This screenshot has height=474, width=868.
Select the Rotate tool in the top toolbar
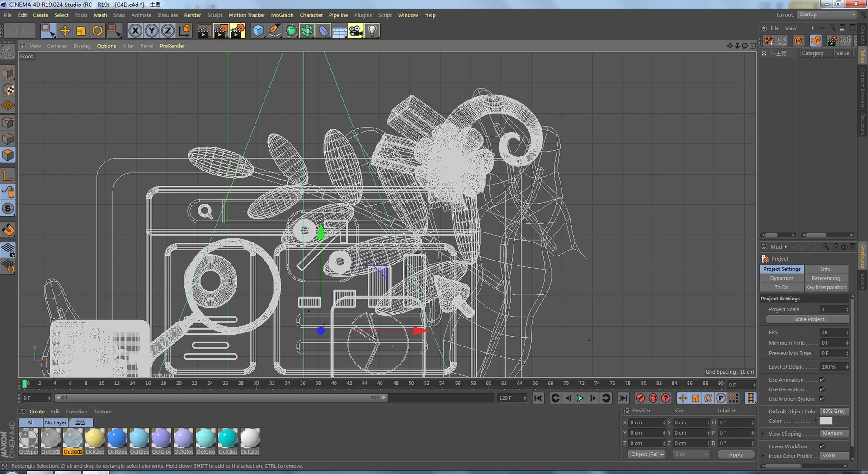click(x=97, y=31)
